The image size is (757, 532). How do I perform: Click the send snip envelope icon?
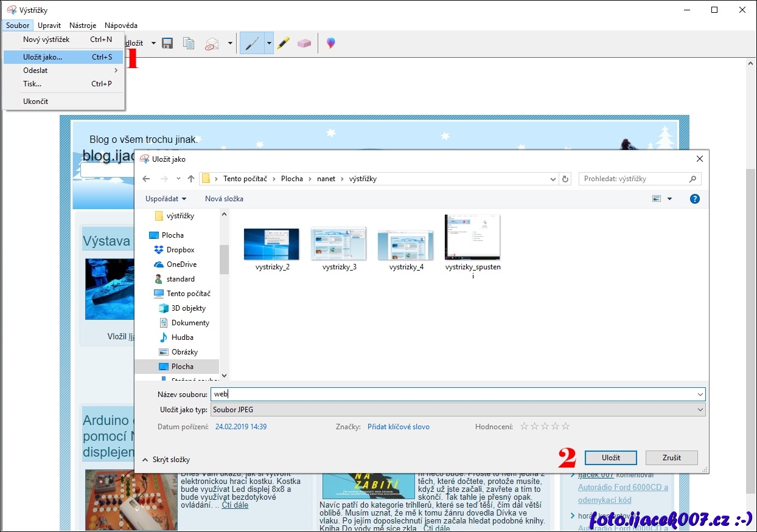tap(211, 43)
